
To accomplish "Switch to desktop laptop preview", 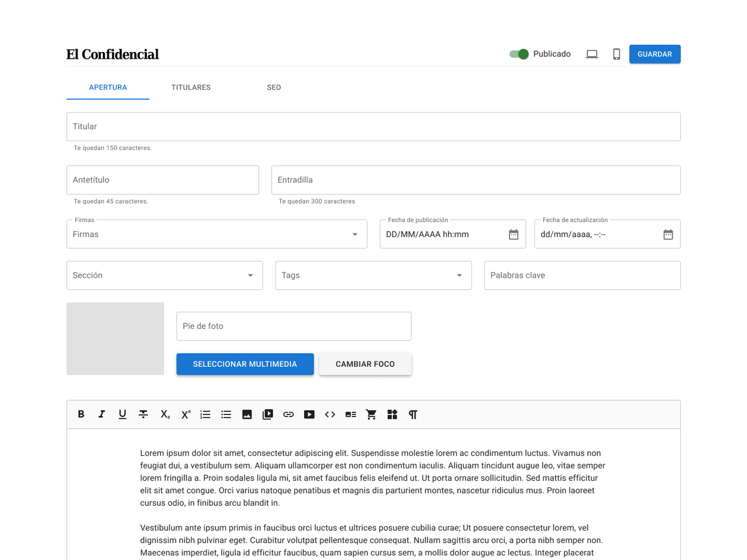I will pos(592,54).
